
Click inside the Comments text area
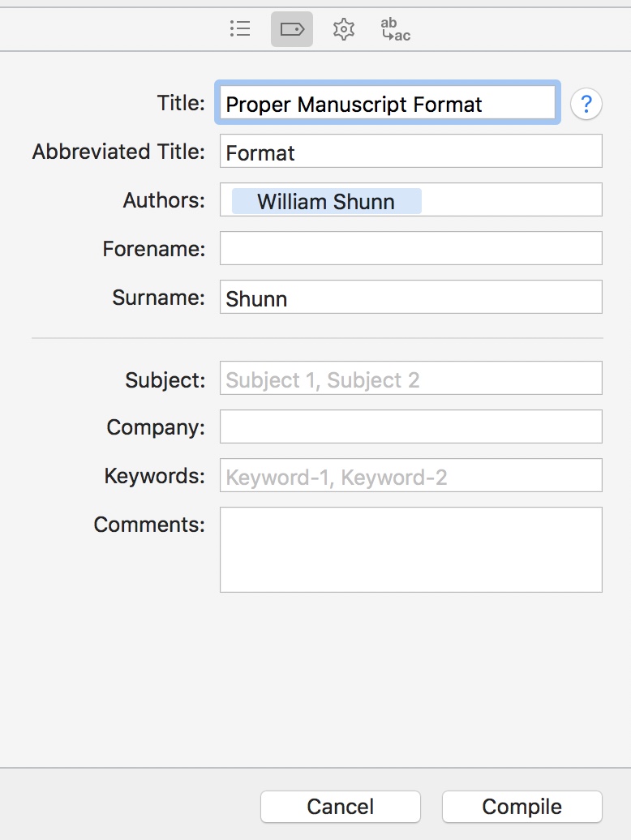click(x=411, y=550)
